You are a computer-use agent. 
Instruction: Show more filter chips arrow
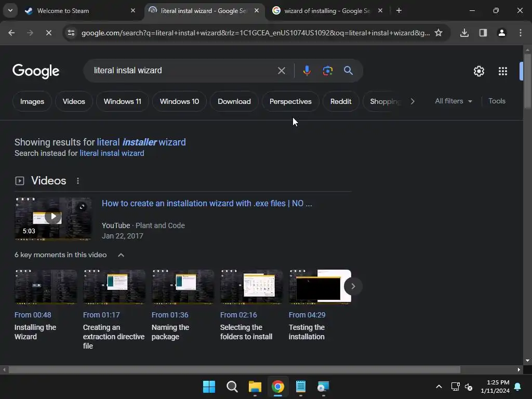[412, 101]
